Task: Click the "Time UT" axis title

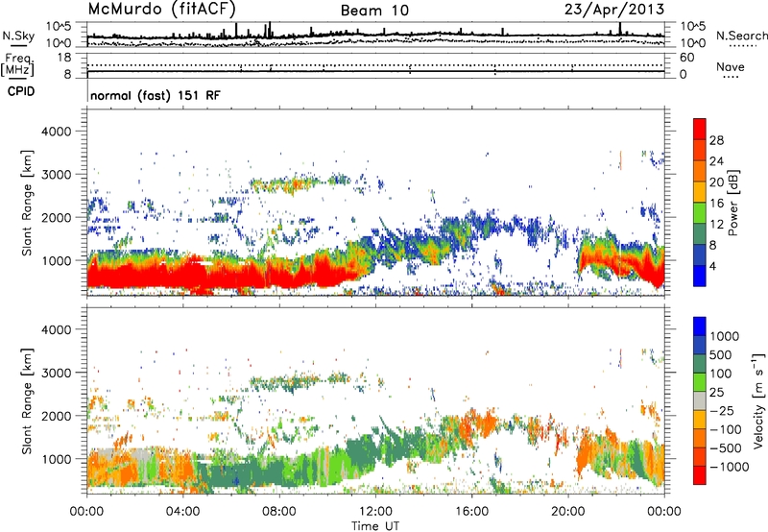Action: coord(375,526)
